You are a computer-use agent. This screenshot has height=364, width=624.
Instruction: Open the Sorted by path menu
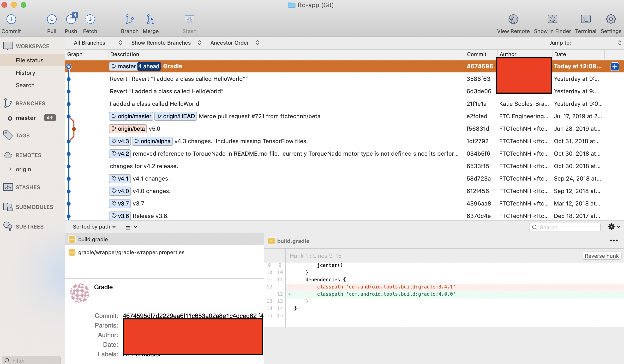(x=94, y=227)
